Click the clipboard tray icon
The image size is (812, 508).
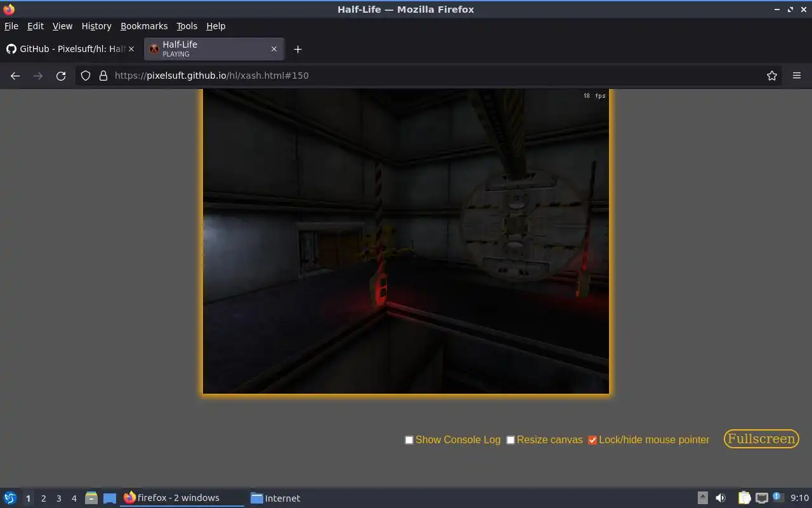tap(744, 498)
